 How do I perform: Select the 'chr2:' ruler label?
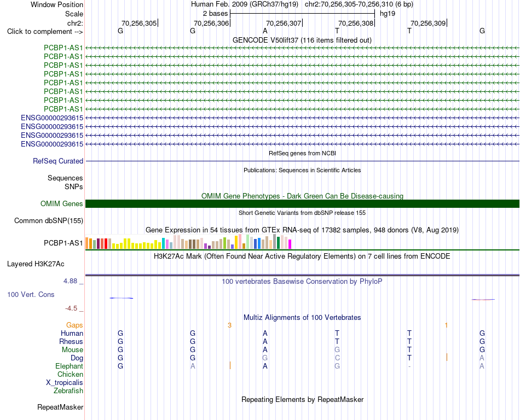(75, 23)
